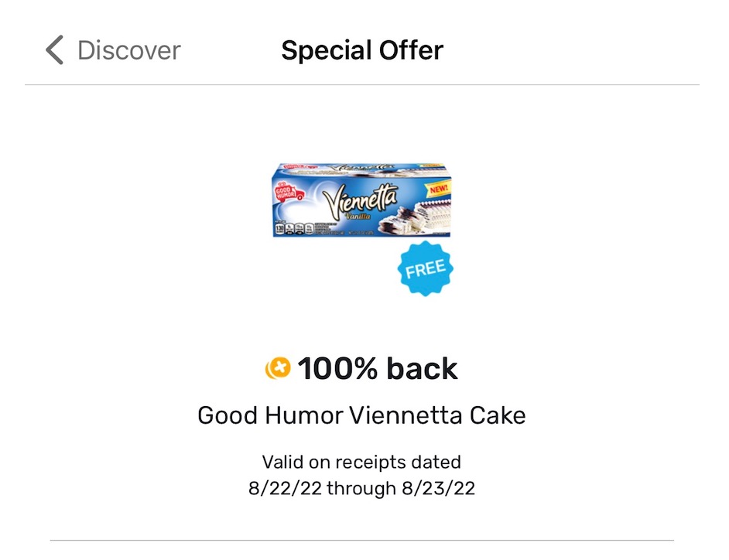The image size is (729, 560).
Task: Tap the back chevron arrow
Action: [54, 51]
